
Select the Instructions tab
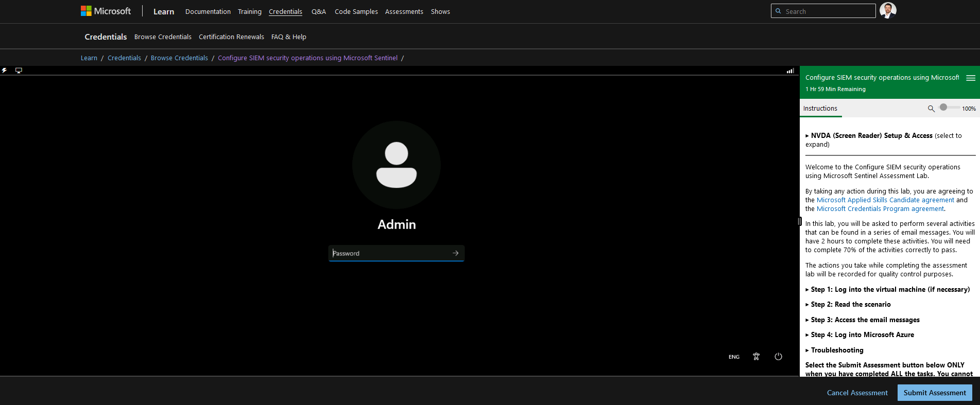pyautogui.click(x=820, y=109)
